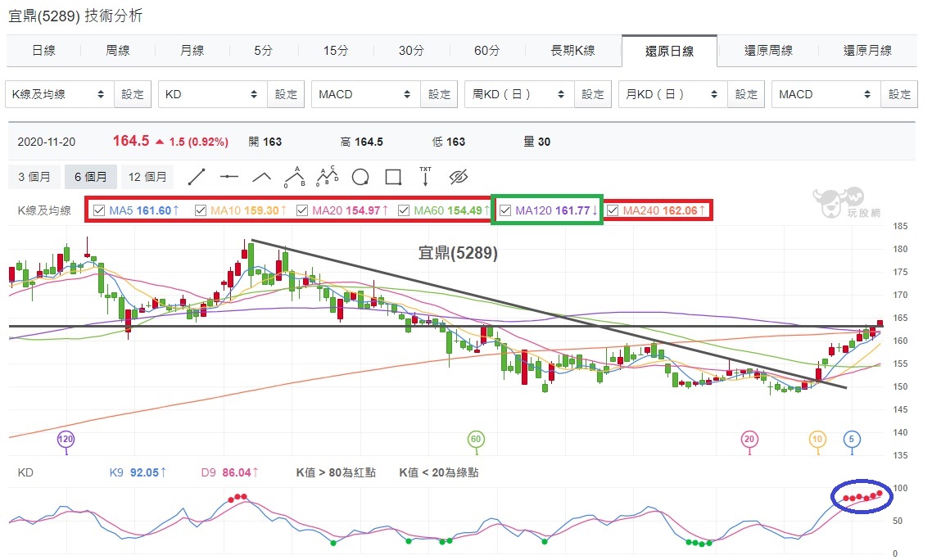Switch to the 月線 tab
Viewport: 932px width, 560px height.
pos(192,51)
